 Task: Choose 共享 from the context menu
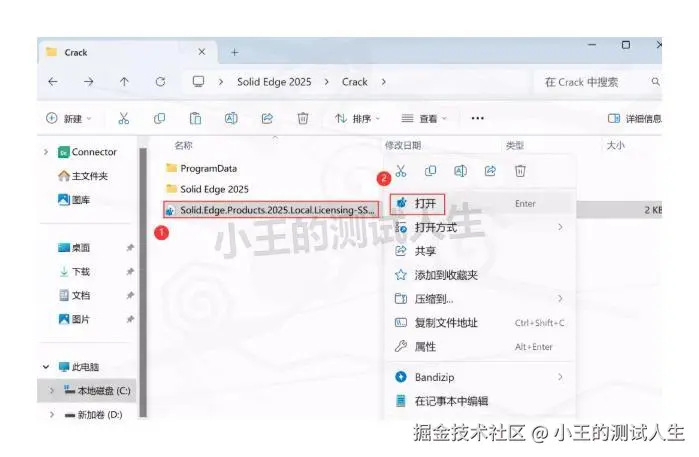[479, 251]
